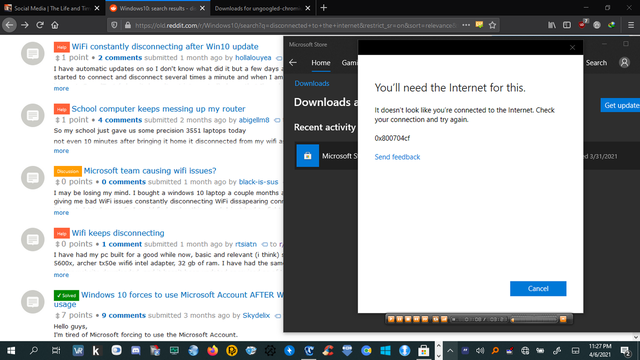The image size is (640, 360).
Task: Click the pause button on the recorder bar
Action: pyautogui.click(x=400, y=319)
